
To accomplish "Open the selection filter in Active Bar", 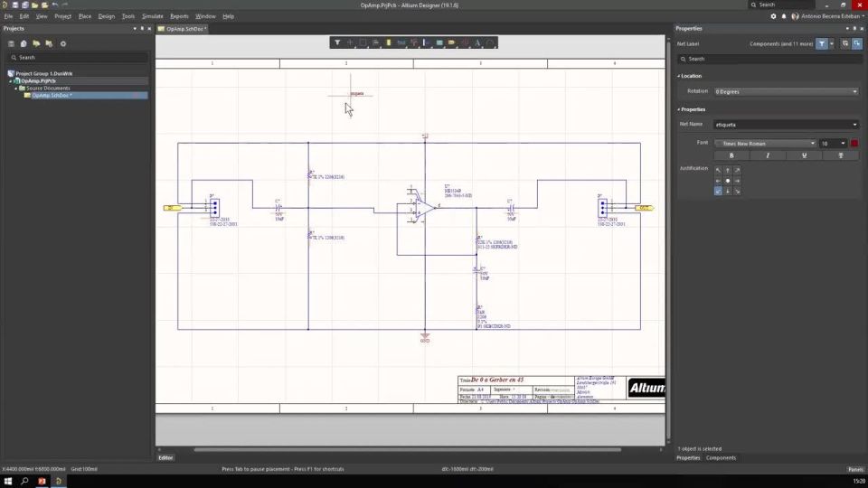I will pos(337,42).
